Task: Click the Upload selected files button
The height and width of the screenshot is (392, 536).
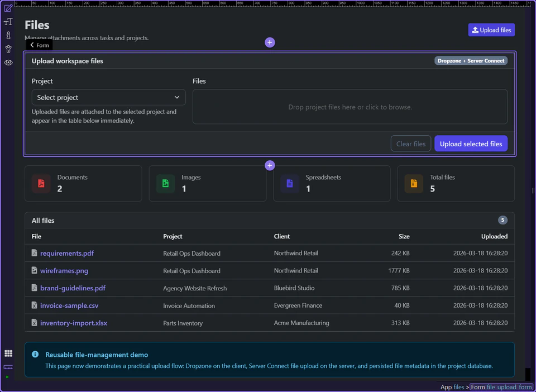Action: coord(471,144)
